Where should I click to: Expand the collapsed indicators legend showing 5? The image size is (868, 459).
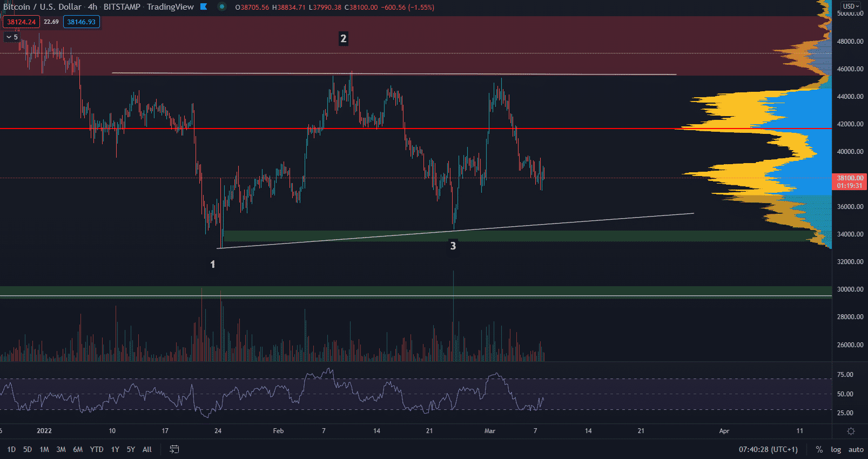[x=12, y=37]
